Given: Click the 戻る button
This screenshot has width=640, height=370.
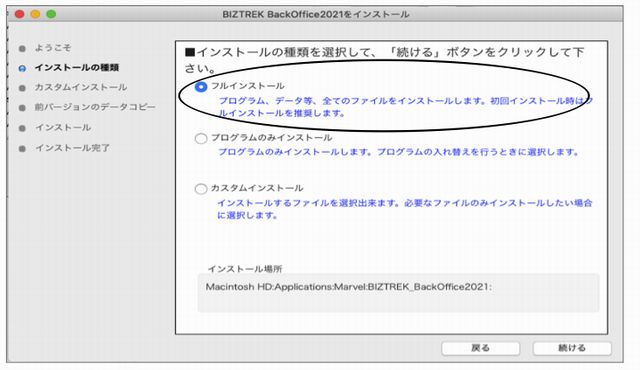Looking at the screenshot, I should coord(480,348).
